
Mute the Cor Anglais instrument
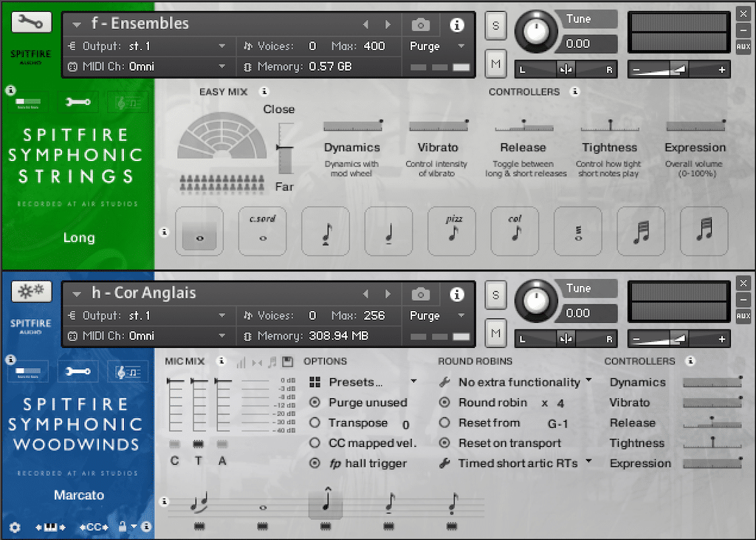pyautogui.click(x=495, y=332)
